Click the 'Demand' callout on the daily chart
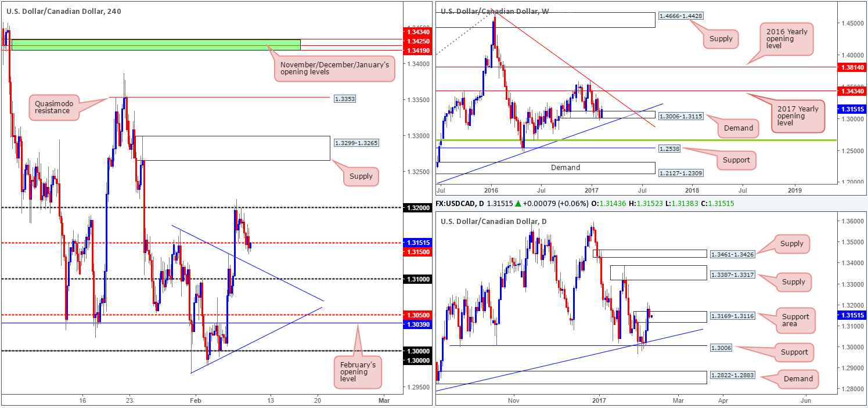Screen dimensions: 868x408 (x=798, y=379)
